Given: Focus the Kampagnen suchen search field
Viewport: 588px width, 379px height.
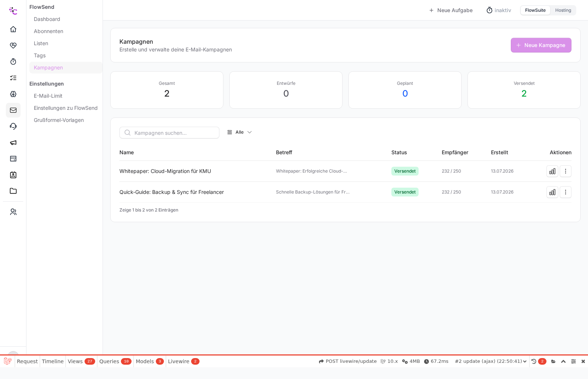Looking at the screenshot, I should [x=169, y=133].
